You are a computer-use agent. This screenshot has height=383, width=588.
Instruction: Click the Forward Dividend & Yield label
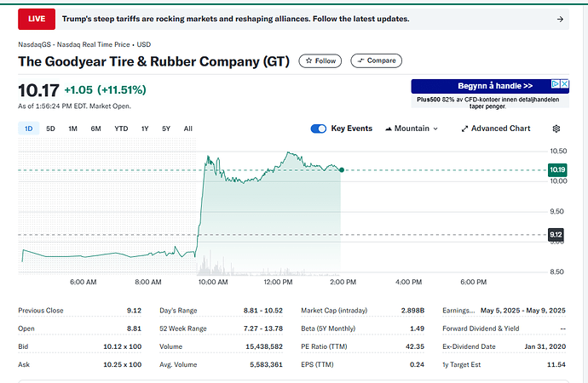[481, 329]
